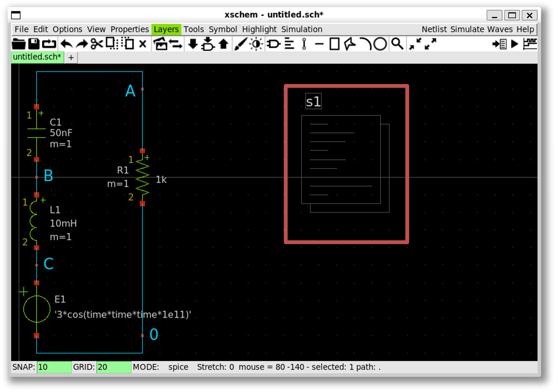Select the Draw circle tool
Viewport: 558px width, 392px height.
(380, 44)
